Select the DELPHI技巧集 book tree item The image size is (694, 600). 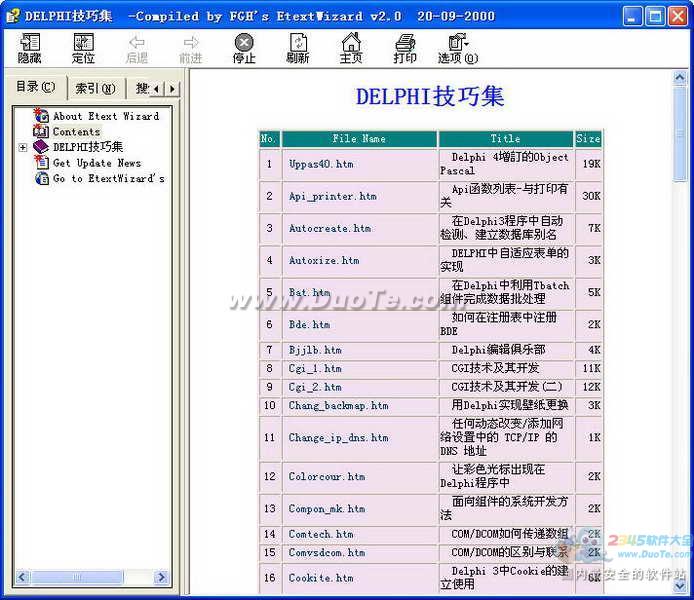[88, 147]
